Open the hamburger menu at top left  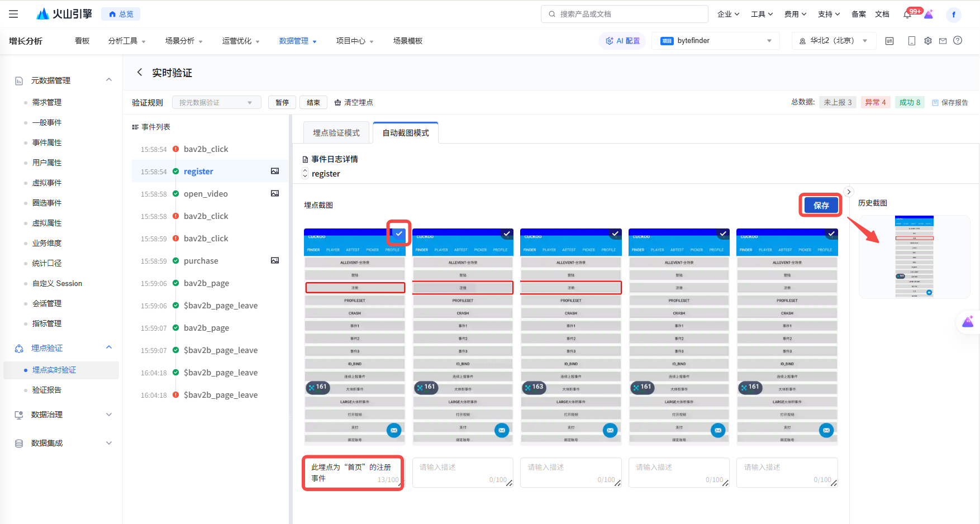pyautogui.click(x=13, y=14)
